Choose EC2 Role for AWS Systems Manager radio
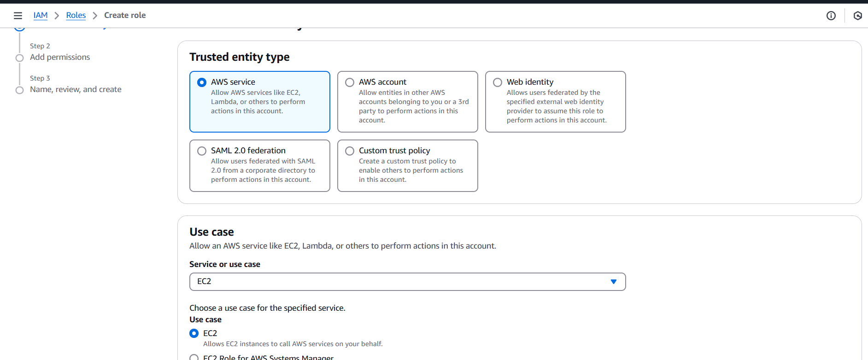868x360 pixels. pos(194,357)
